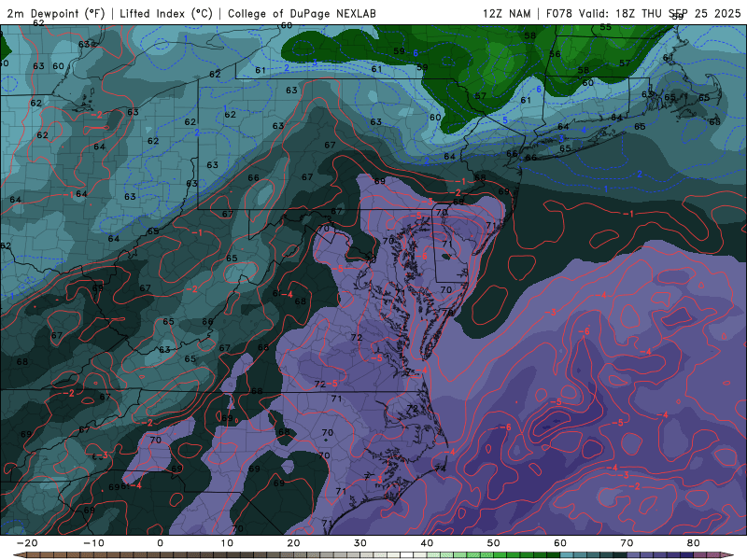
Task: Click the "Lifted Index (°C)" title text
Action: click(x=166, y=13)
